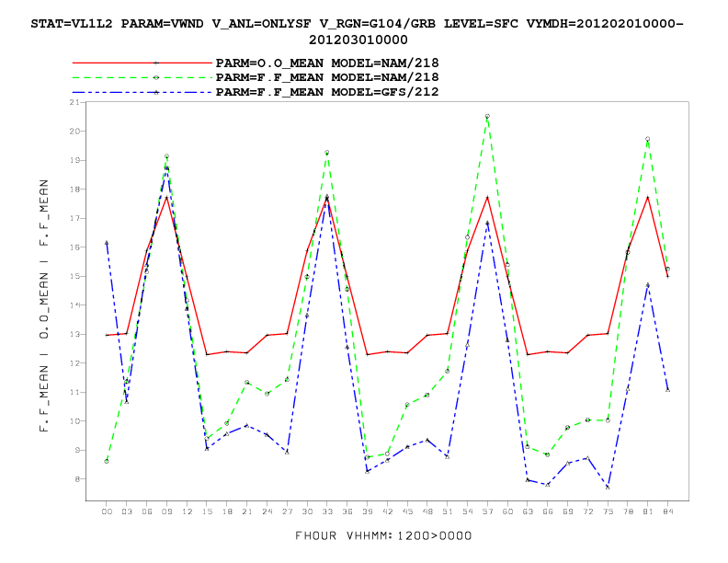
Task: Click the green NAM peak marker at hour 81
Action: point(648,139)
